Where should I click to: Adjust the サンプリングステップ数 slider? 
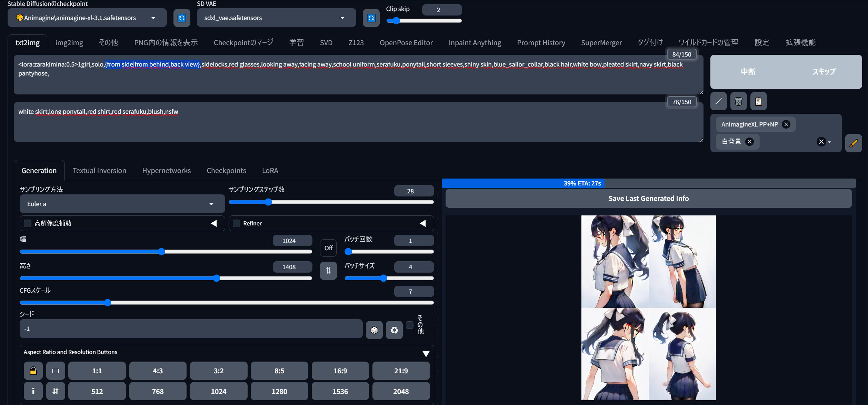[x=331, y=202]
